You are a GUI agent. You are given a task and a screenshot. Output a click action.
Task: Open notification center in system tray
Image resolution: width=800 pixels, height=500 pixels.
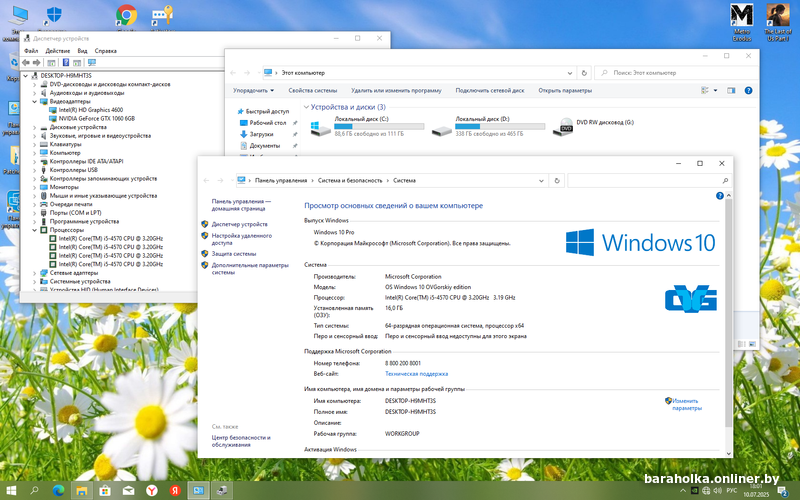point(783,491)
